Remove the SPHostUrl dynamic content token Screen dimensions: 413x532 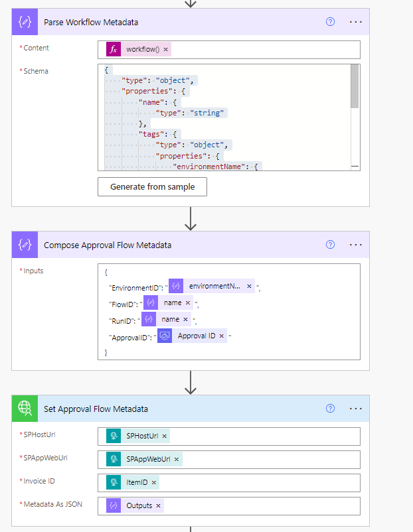point(164,436)
